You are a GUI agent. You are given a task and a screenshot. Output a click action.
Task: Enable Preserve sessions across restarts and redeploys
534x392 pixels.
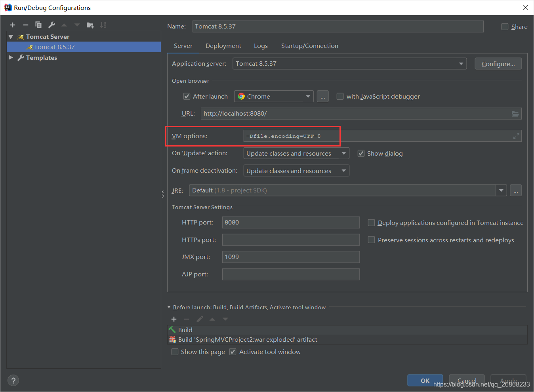pos(371,240)
